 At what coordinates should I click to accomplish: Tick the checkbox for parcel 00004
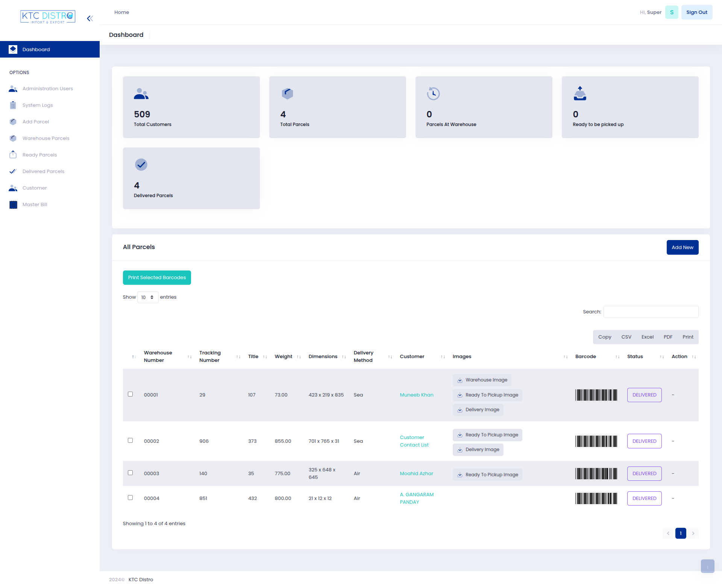(130, 497)
